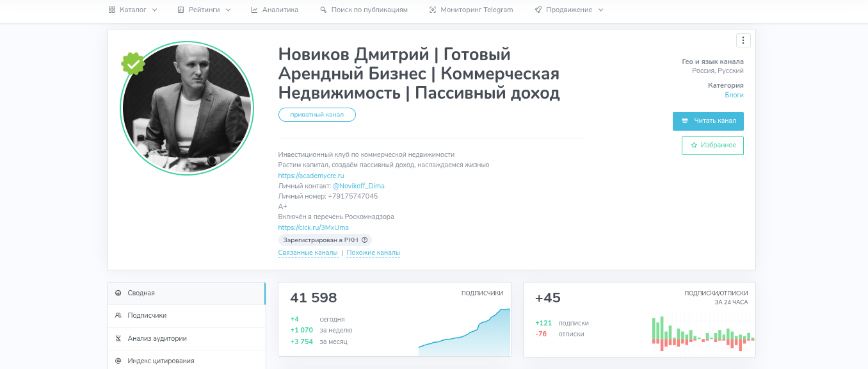
Task: Click the +45 net subscriptions value
Action: click(x=548, y=298)
